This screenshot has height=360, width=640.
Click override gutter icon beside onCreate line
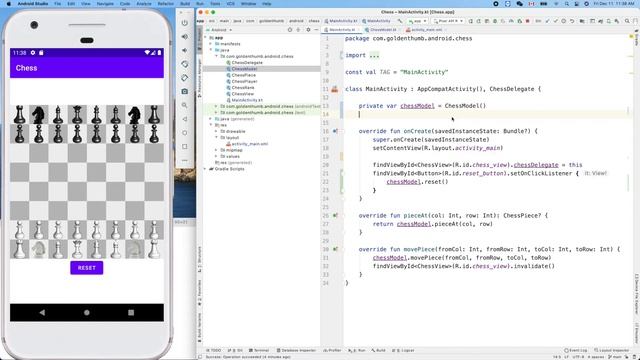click(335, 131)
